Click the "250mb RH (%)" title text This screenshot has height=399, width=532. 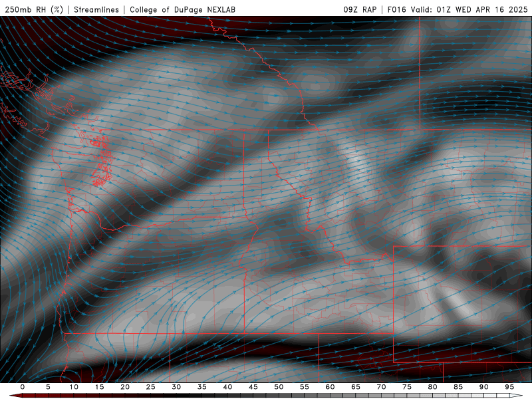tap(35, 9)
